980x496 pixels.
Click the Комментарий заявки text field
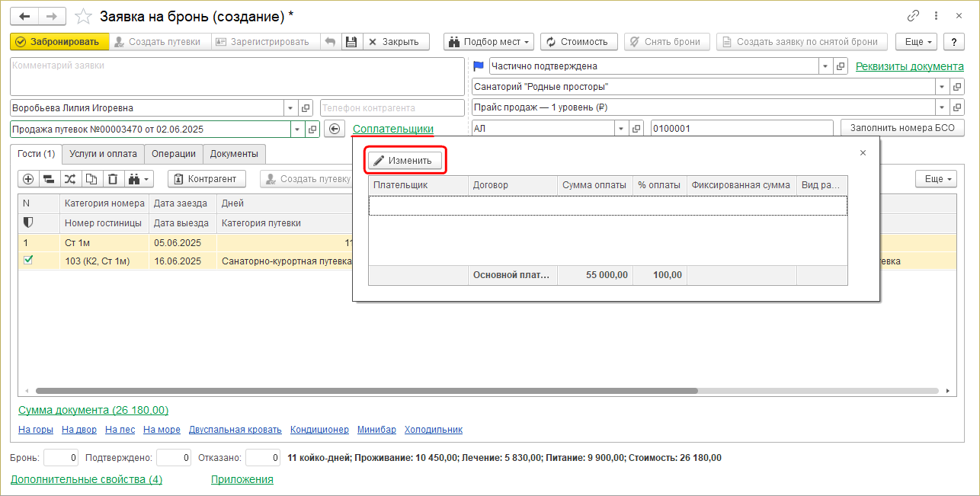click(236, 76)
